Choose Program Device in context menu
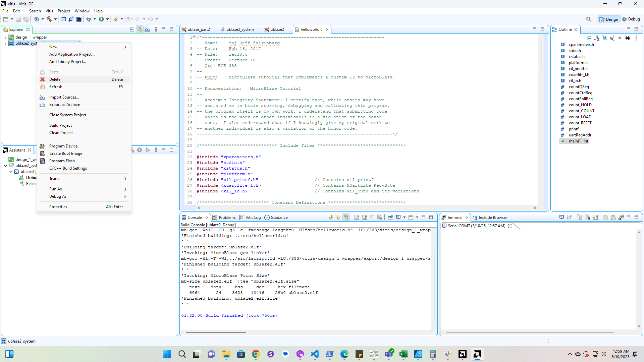The width and height of the screenshot is (644, 362). tap(63, 146)
